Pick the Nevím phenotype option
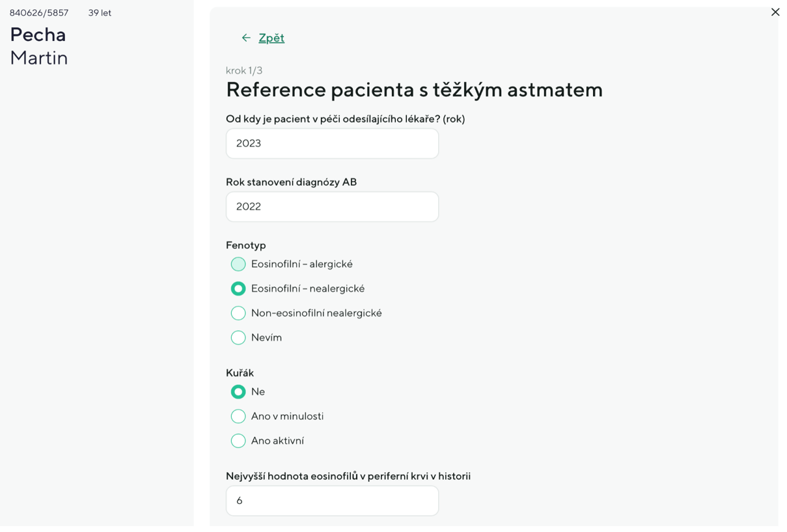This screenshot has width=787, height=532. pyautogui.click(x=238, y=337)
